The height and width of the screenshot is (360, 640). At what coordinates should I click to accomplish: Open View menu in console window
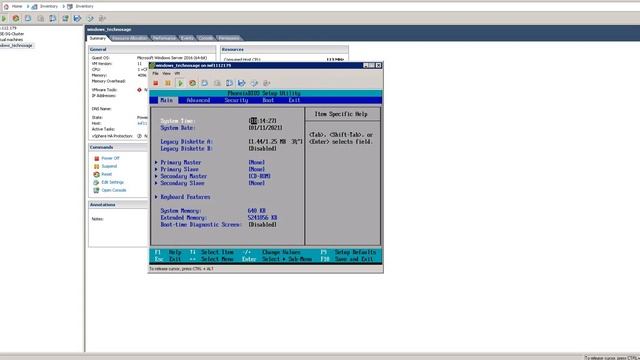point(167,73)
